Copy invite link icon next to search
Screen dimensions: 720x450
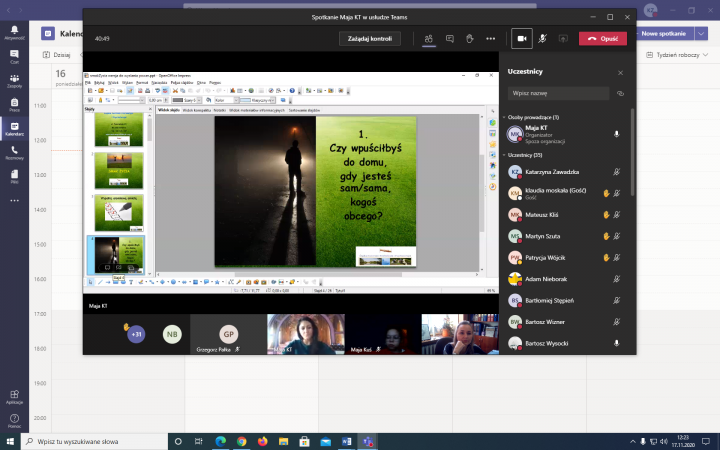[x=620, y=93]
